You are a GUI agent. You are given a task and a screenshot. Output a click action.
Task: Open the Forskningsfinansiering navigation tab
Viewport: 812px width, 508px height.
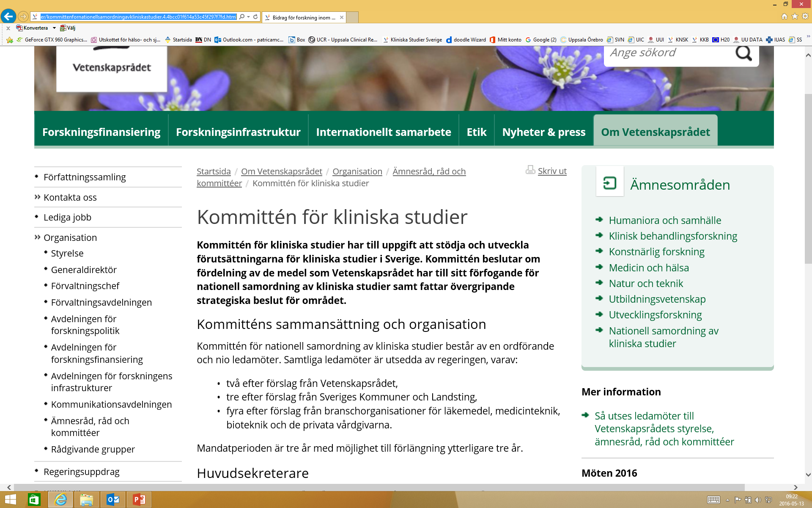(101, 132)
